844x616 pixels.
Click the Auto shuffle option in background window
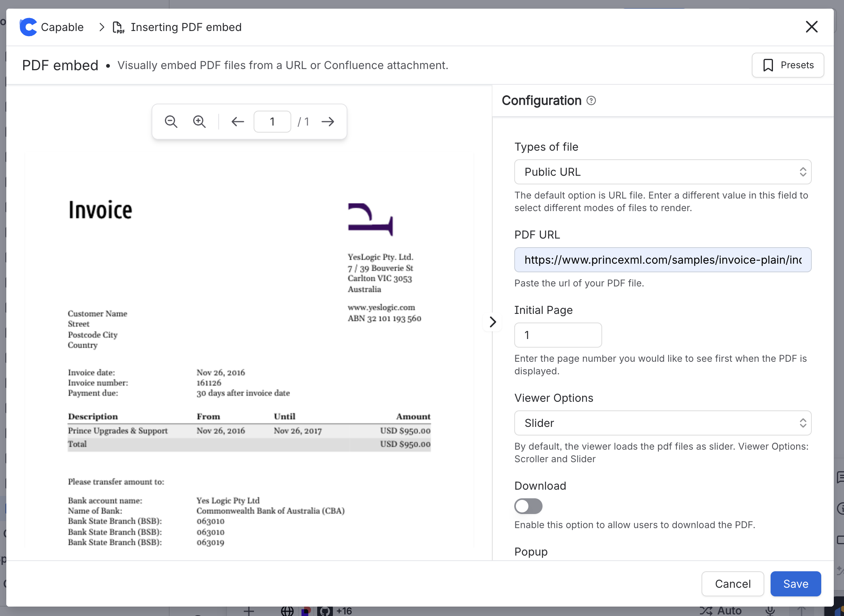[721, 611]
